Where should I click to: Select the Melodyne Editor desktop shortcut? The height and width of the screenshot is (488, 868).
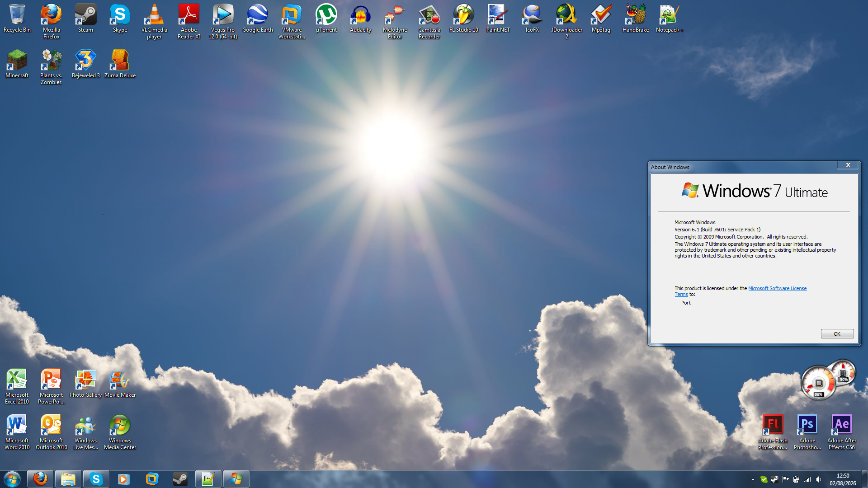(395, 22)
